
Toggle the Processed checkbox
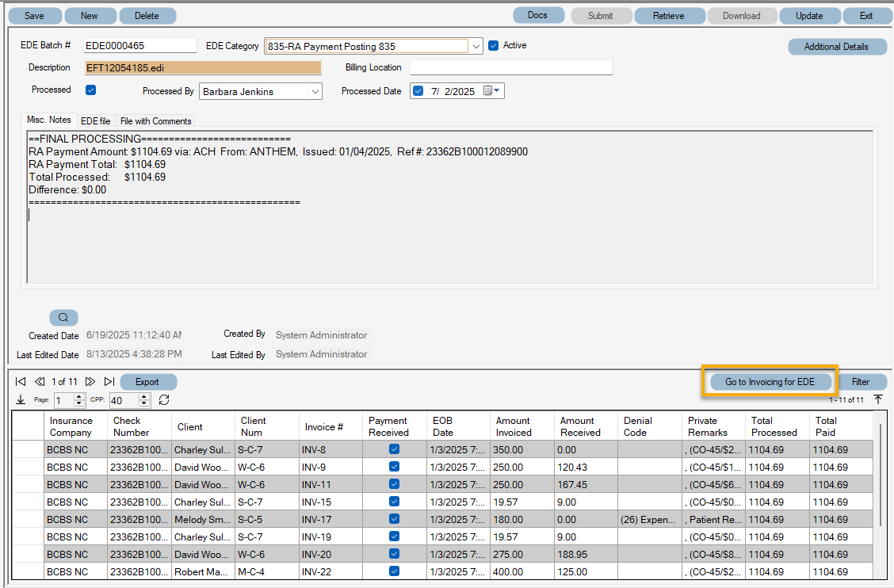coord(90,90)
